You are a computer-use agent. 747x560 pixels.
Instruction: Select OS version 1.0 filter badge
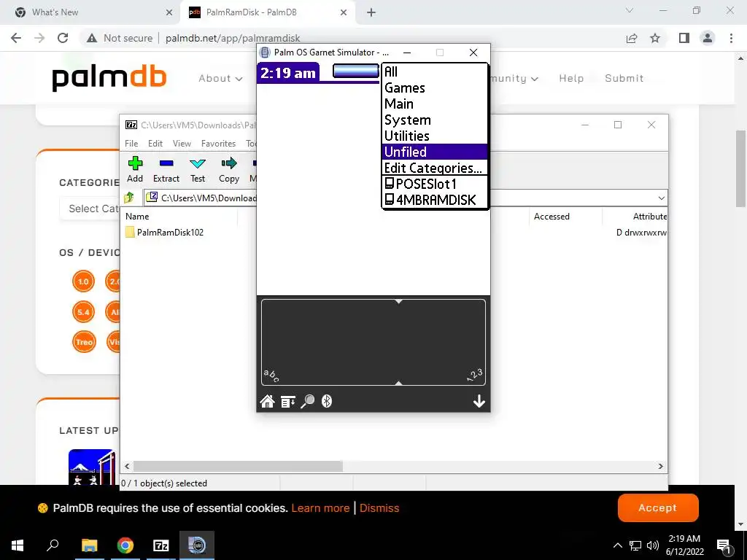click(x=83, y=281)
